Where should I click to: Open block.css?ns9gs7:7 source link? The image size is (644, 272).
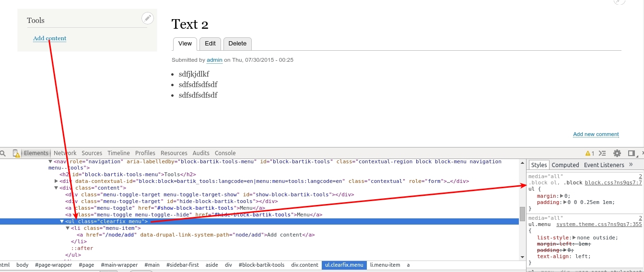pos(613,182)
